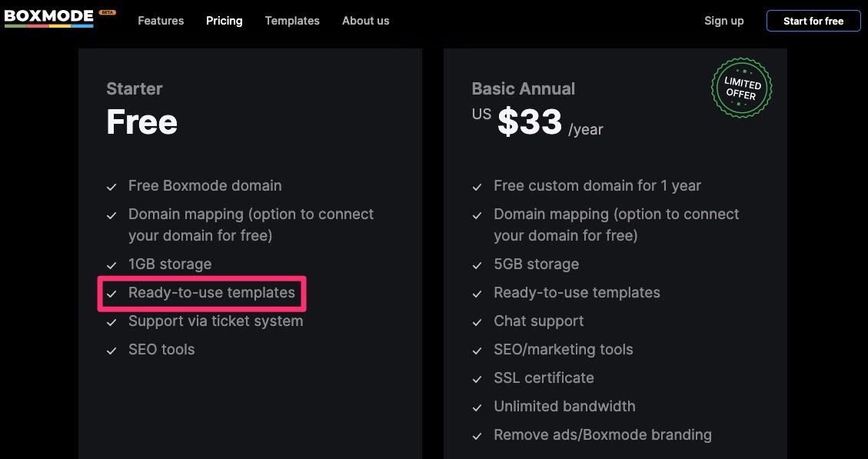The width and height of the screenshot is (868, 459).
Task: Click Support via ticket system feature text
Action: (216, 321)
